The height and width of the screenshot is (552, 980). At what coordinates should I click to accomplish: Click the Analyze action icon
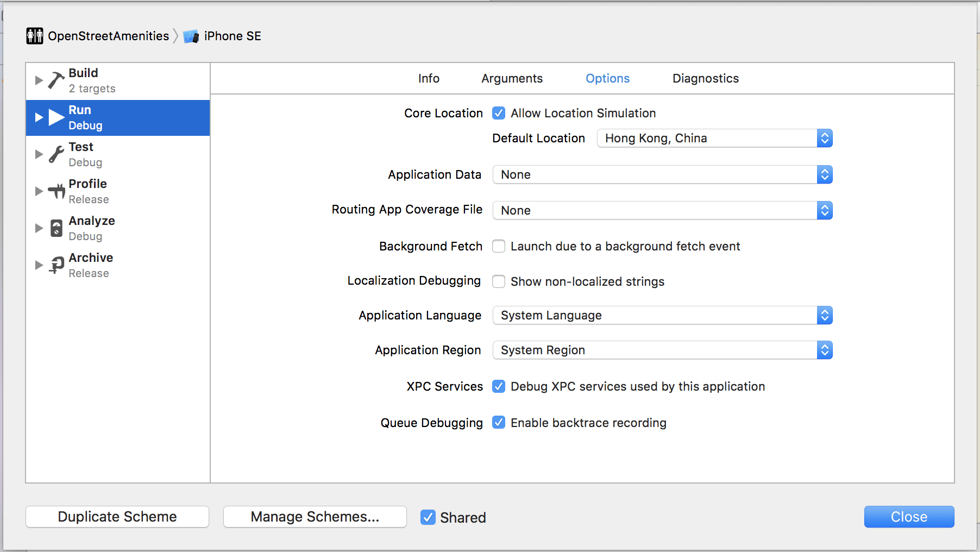[56, 228]
